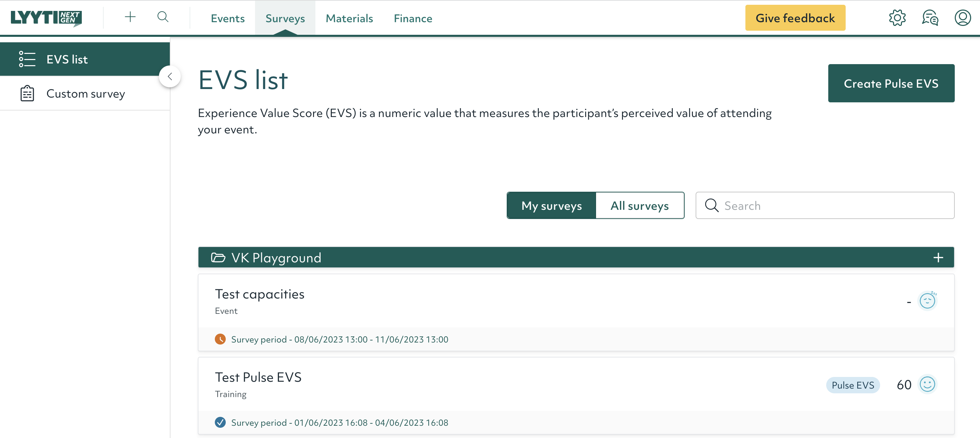Click the smiley face icon beside score 60

(x=927, y=384)
